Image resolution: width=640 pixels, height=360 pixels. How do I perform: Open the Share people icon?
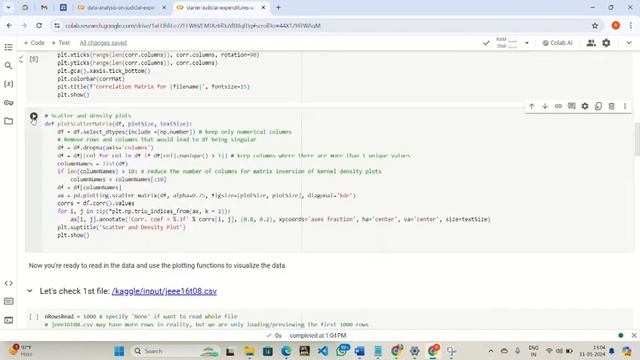pos(591,43)
